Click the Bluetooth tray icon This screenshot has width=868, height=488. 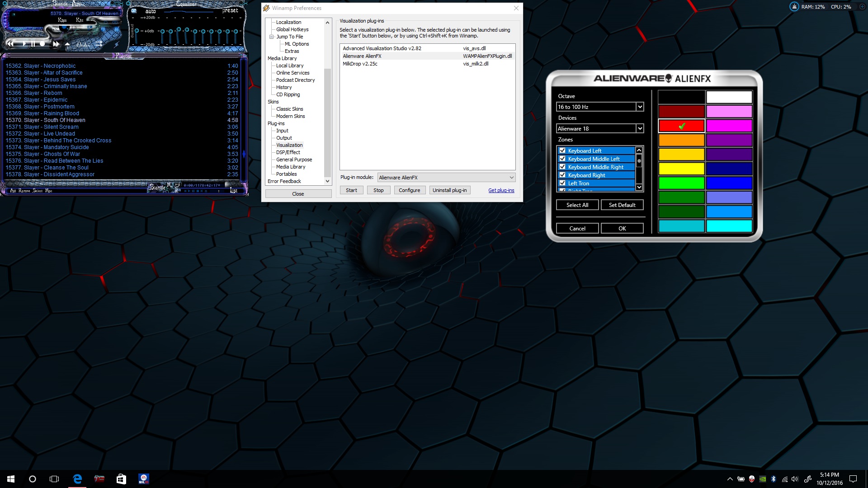pyautogui.click(x=774, y=479)
